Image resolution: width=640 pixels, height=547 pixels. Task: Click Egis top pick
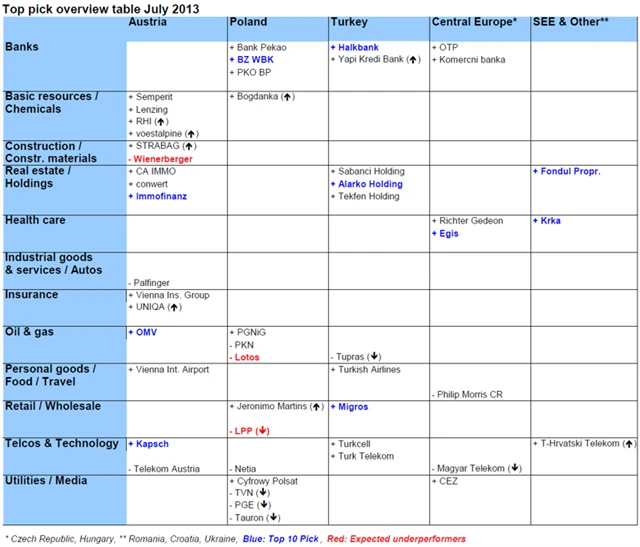click(x=445, y=233)
